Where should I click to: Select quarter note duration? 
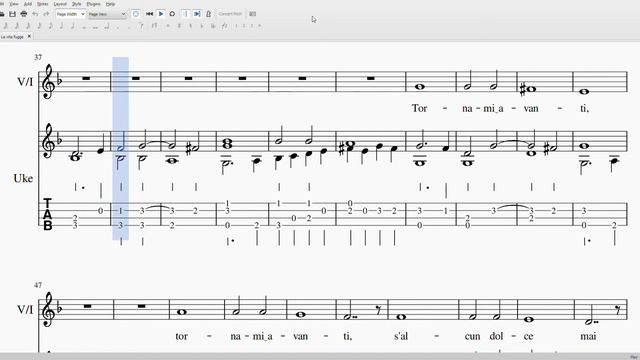coord(61,26)
